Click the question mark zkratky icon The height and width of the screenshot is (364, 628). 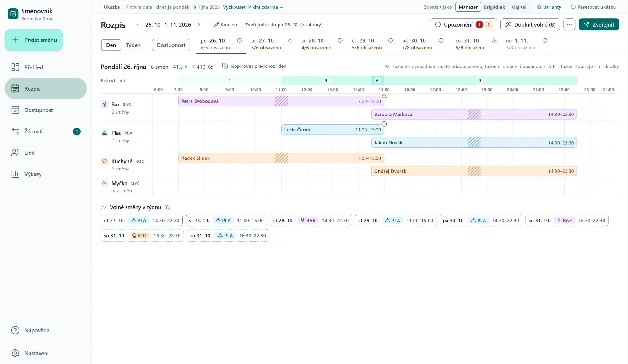point(599,66)
